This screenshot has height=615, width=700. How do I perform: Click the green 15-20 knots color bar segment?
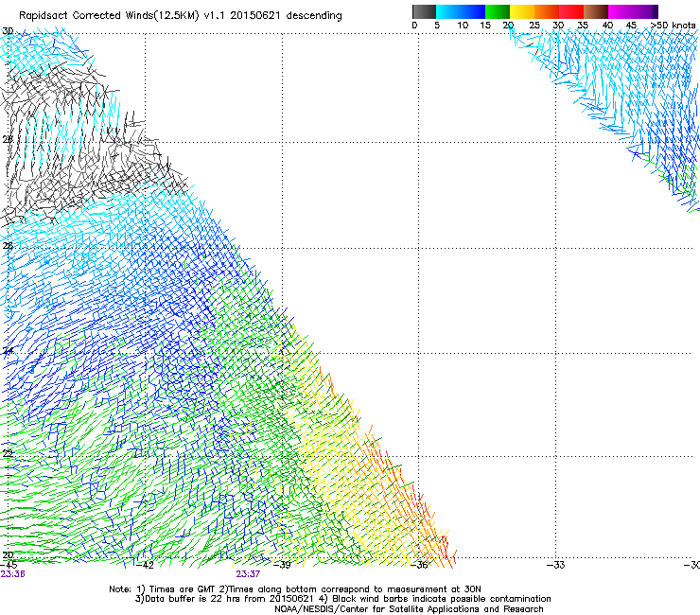(x=498, y=11)
